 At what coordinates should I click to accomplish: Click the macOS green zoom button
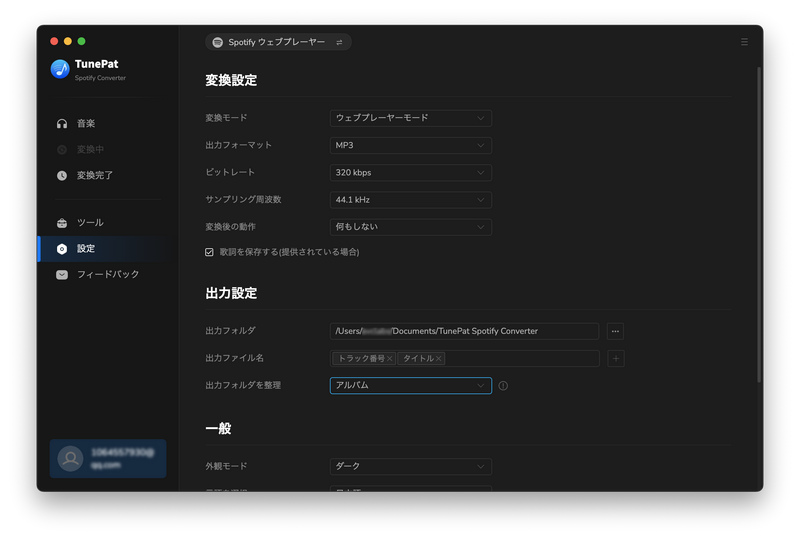pos(81,41)
